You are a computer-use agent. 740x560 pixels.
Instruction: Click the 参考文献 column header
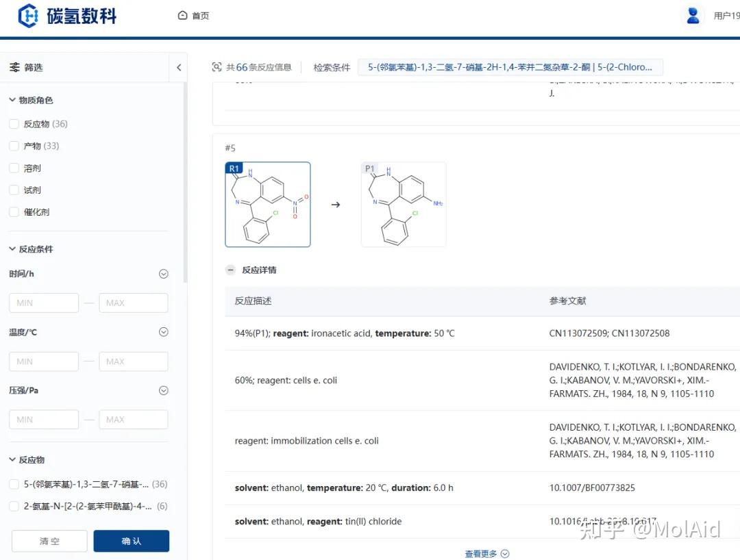click(x=567, y=301)
